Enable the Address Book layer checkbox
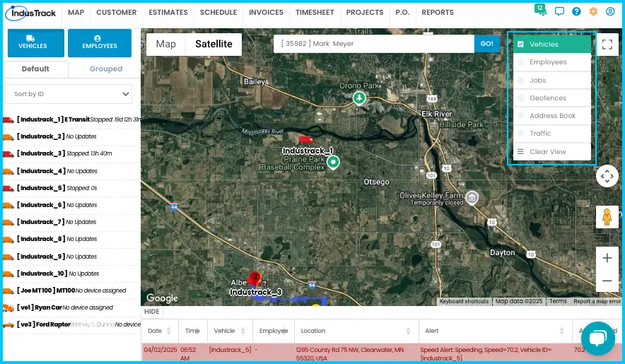 pyautogui.click(x=520, y=116)
